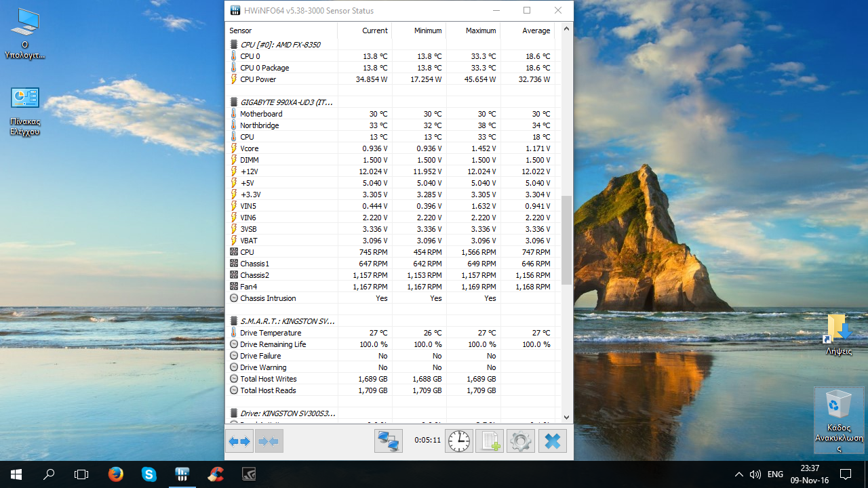Click the Average column header

point(527,30)
